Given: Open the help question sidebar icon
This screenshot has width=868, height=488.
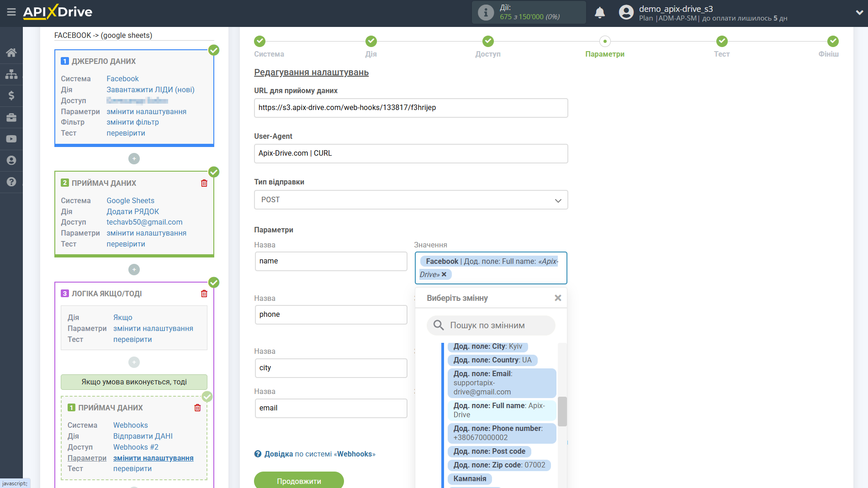Looking at the screenshot, I should 11,182.
